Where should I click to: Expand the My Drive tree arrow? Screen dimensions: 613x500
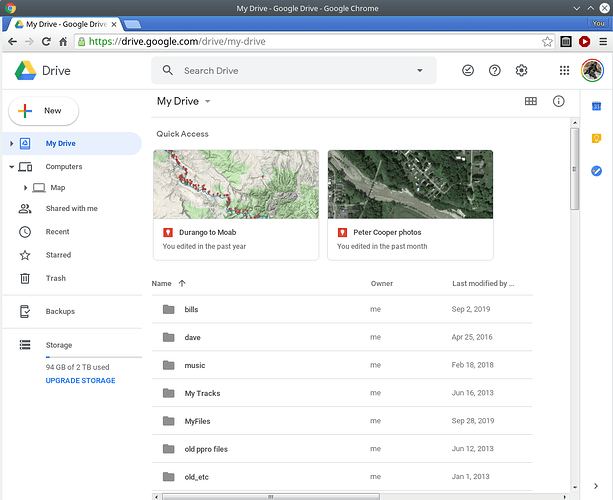(x=11, y=143)
